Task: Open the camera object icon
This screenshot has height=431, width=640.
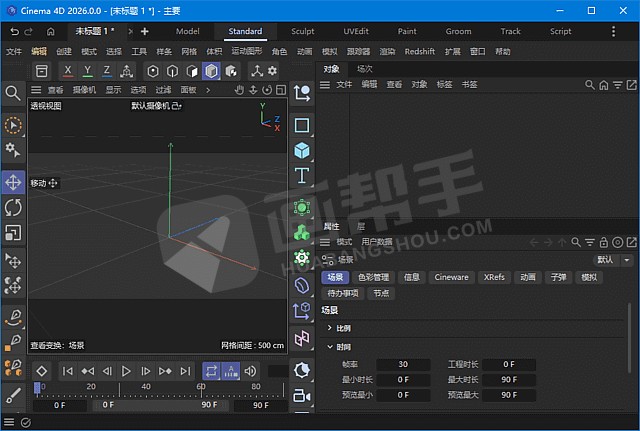Action: [302, 395]
